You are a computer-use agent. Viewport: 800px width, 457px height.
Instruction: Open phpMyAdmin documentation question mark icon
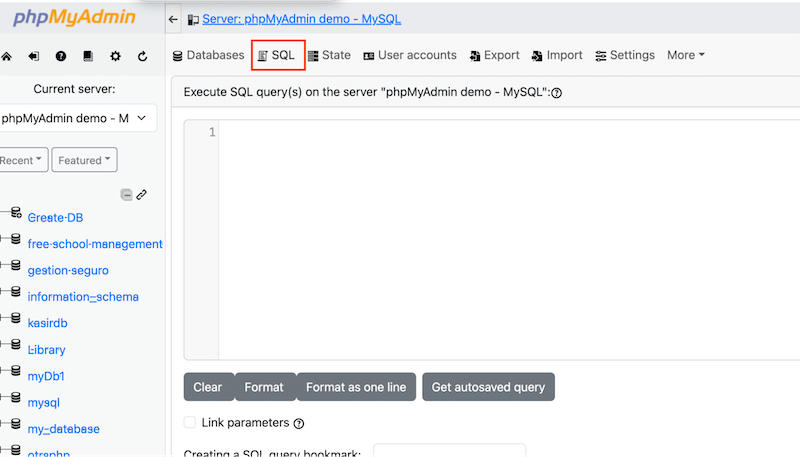pyautogui.click(x=61, y=56)
